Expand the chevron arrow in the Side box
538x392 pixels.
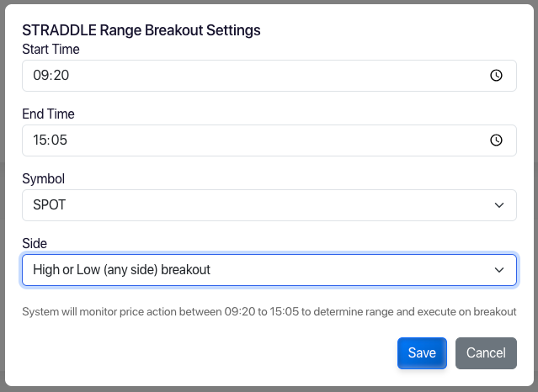point(499,270)
